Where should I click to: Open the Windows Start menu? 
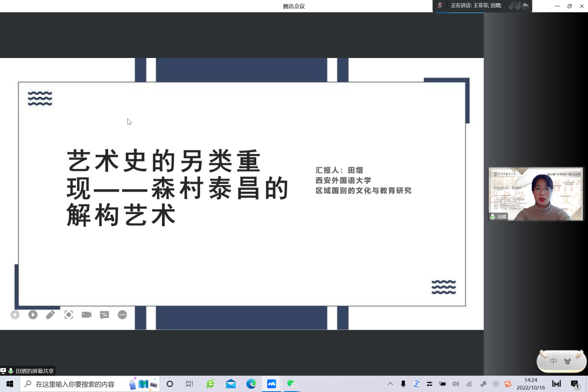coord(10,384)
